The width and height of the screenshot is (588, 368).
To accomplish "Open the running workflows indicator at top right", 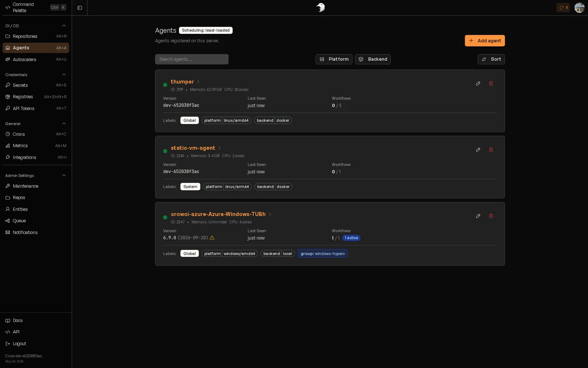I will 563,8.
